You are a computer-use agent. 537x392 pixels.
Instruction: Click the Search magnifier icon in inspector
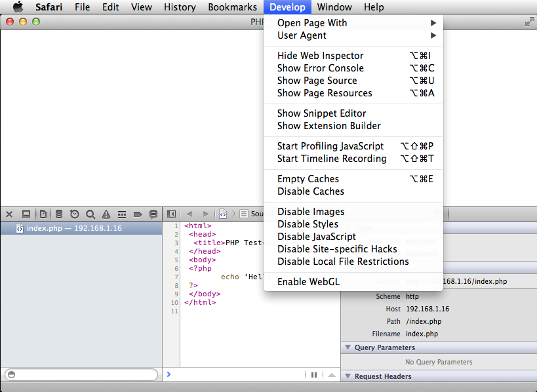click(x=90, y=214)
